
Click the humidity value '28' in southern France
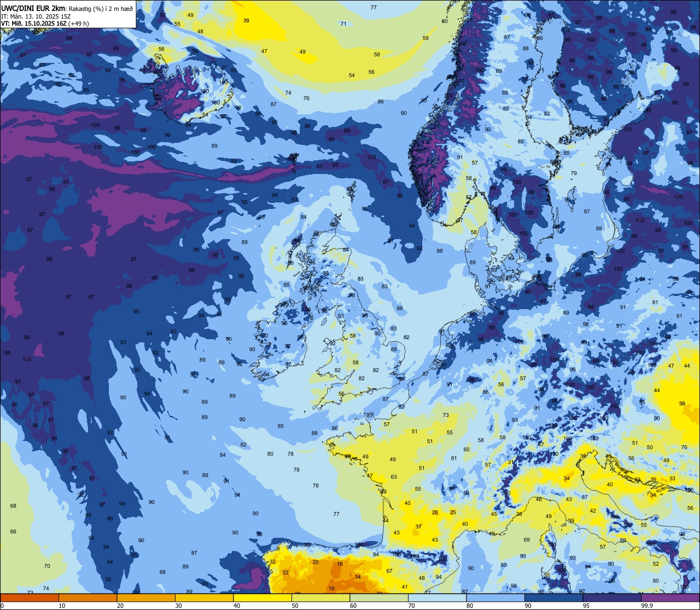[x=435, y=513]
